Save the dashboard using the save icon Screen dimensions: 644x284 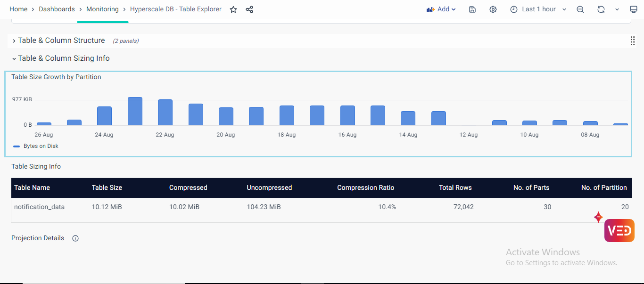coord(472,9)
